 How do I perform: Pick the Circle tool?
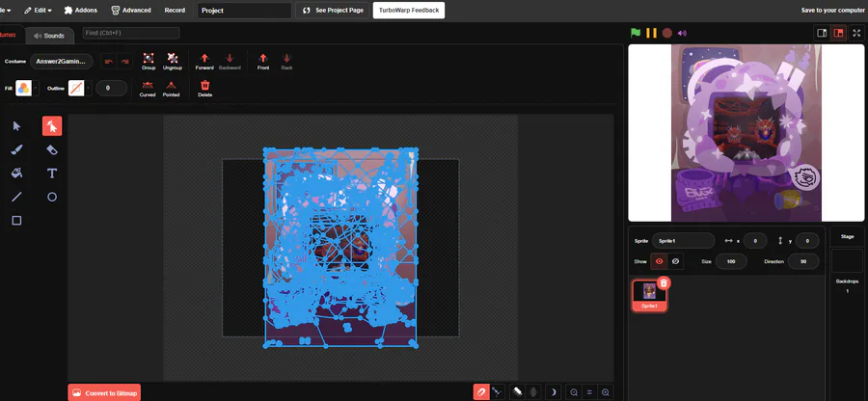tap(52, 197)
